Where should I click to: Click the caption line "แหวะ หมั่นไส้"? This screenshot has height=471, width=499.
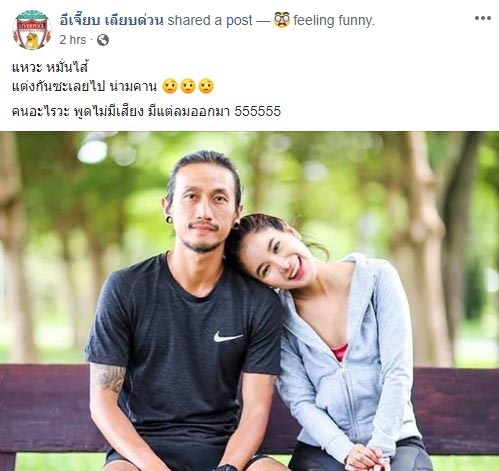pyautogui.click(x=50, y=67)
